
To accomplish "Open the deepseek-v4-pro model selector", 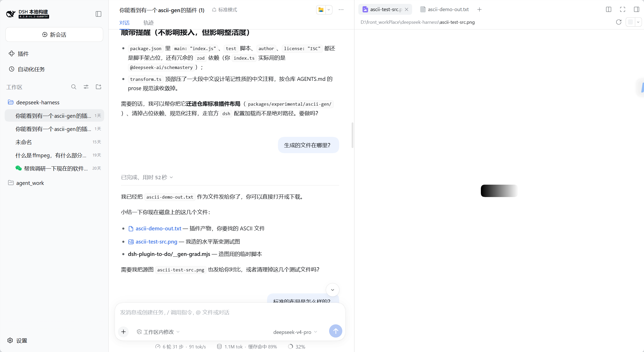I will tap(295, 332).
